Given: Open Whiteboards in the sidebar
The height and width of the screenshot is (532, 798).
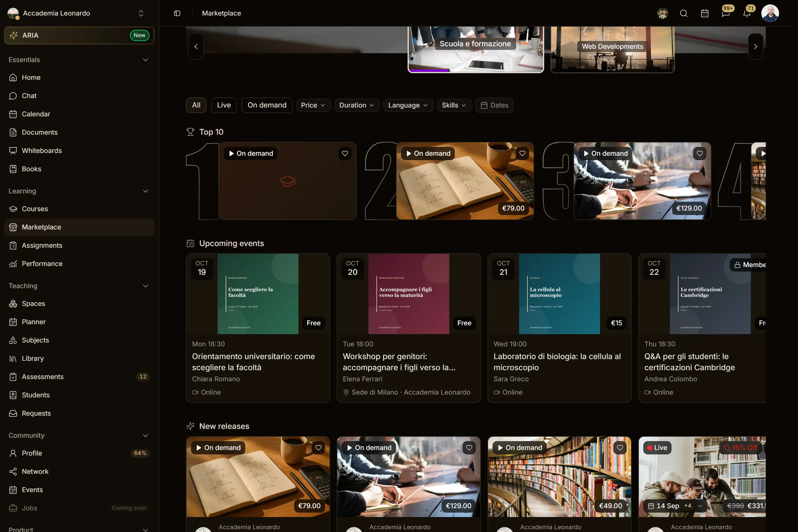Looking at the screenshot, I should click(79, 151).
